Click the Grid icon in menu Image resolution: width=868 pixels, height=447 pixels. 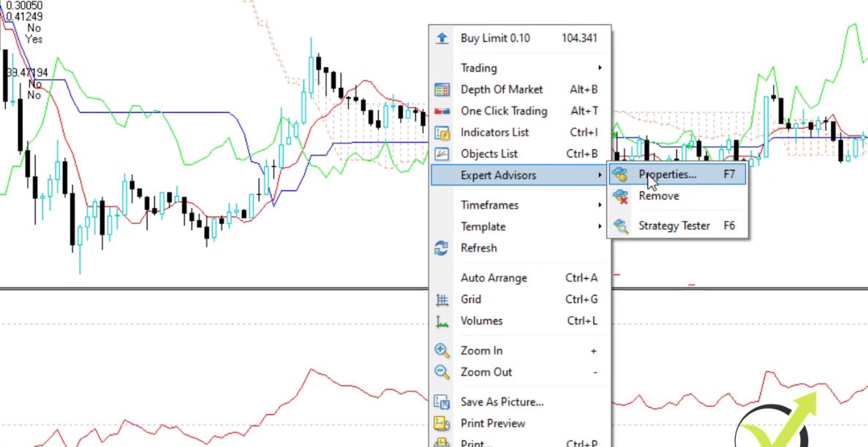pos(442,299)
